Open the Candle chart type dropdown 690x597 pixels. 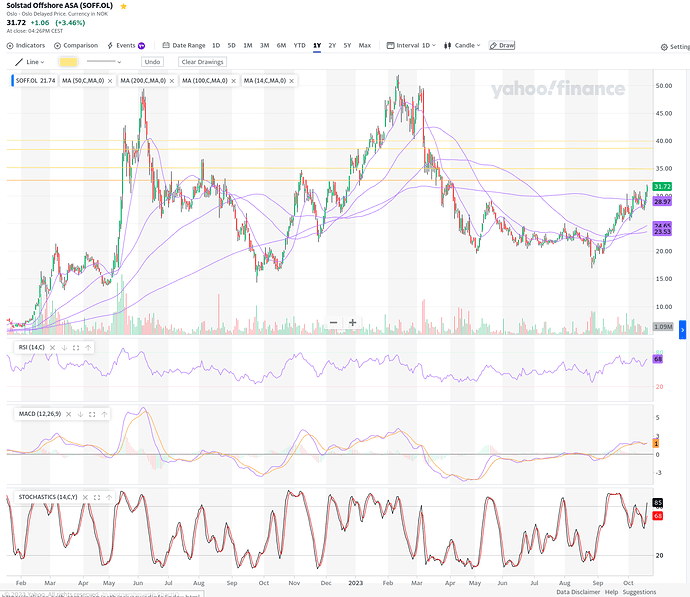(462, 45)
